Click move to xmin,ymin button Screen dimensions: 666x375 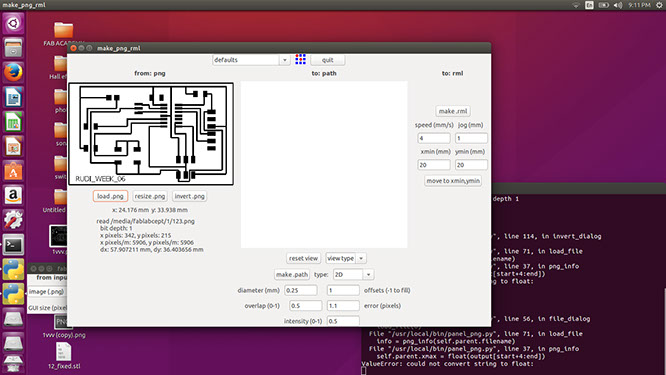point(453,181)
